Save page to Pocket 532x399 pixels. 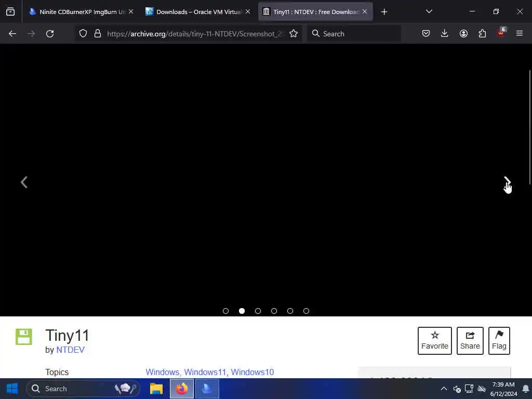pos(426,34)
